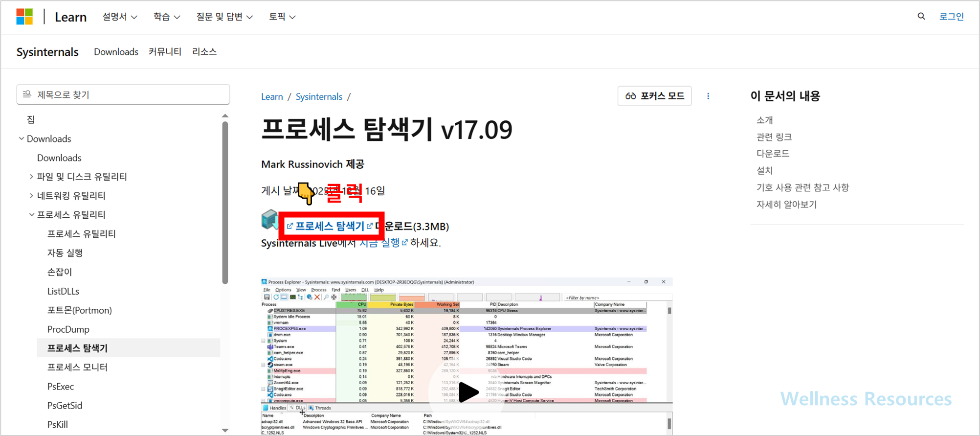The height and width of the screenshot is (436, 980).
Task: Open PsExec page
Action: tap(61, 387)
